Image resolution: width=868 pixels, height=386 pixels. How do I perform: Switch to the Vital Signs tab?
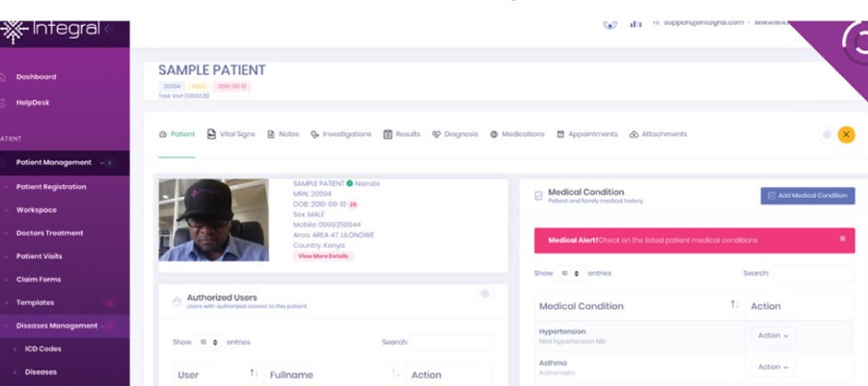231,134
